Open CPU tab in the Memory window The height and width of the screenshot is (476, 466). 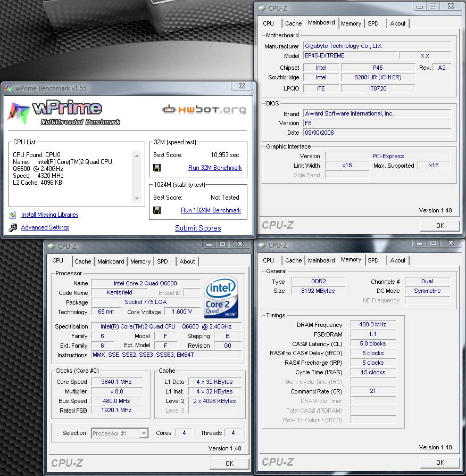[x=268, y=260]
